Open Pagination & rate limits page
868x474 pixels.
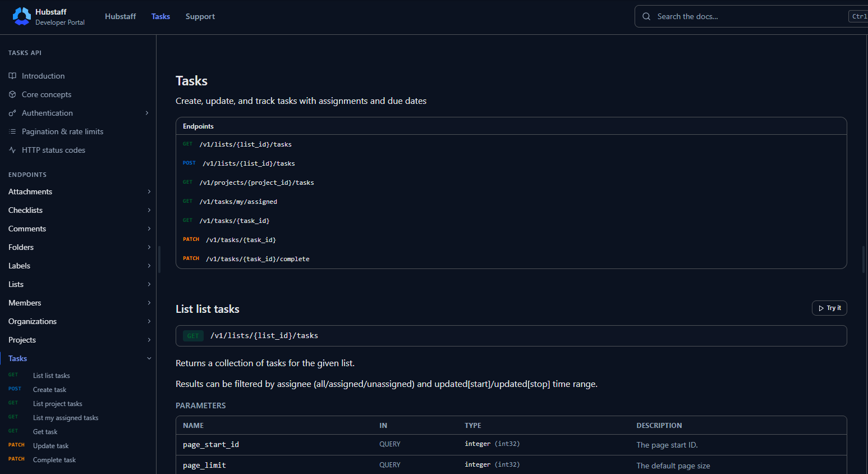point(62,131)
